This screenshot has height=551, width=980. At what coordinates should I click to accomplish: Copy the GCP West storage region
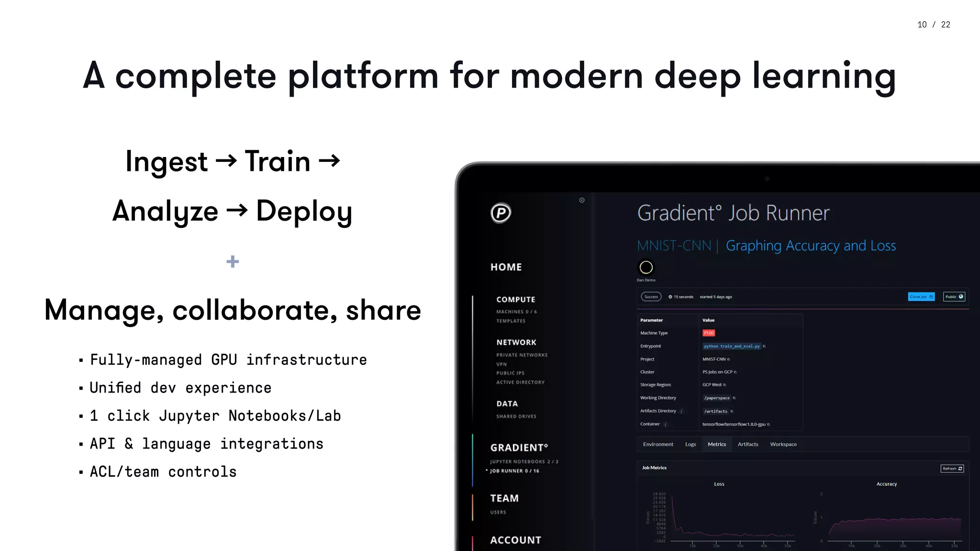click(725, 385)
